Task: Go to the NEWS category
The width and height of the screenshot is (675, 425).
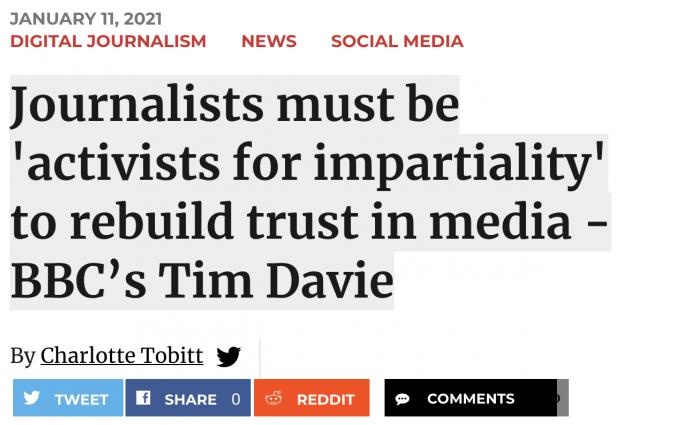Action: (269, 41)
